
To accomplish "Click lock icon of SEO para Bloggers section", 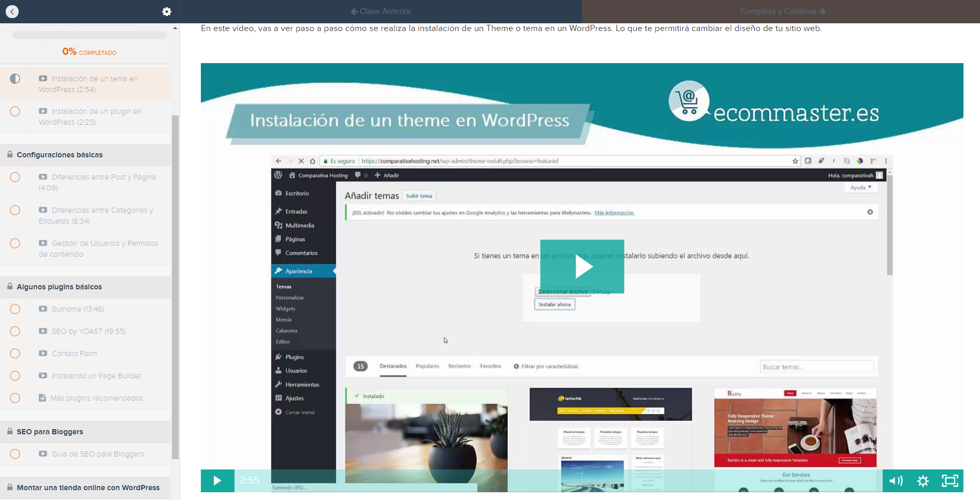I will [10, 431].
